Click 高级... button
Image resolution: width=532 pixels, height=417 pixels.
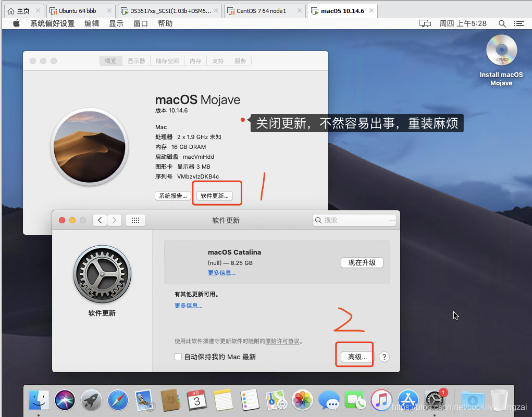tap(357, 357)
